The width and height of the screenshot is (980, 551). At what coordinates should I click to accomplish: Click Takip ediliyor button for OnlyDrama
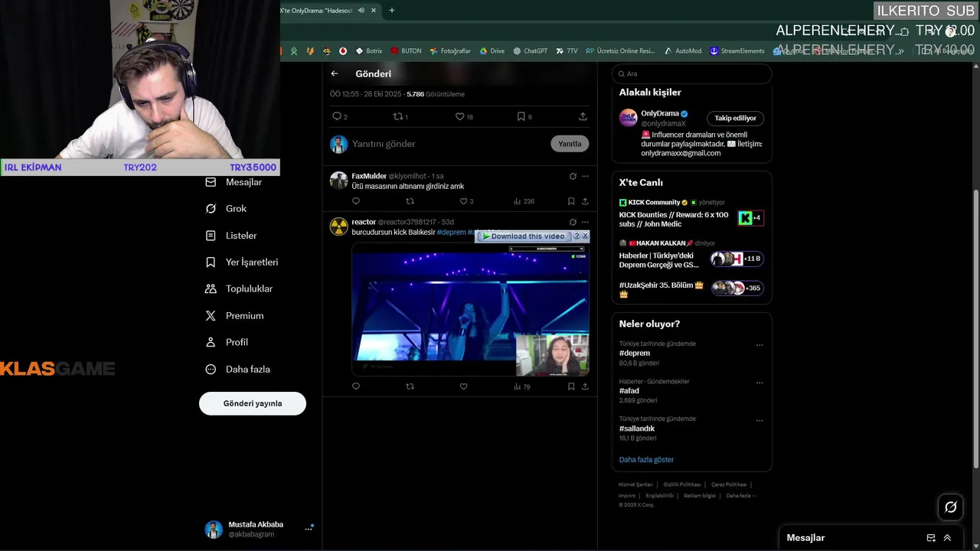point(735,118)
